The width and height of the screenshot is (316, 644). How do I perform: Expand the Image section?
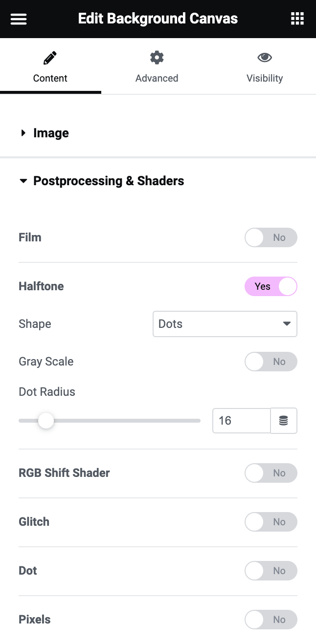(51, 133)
